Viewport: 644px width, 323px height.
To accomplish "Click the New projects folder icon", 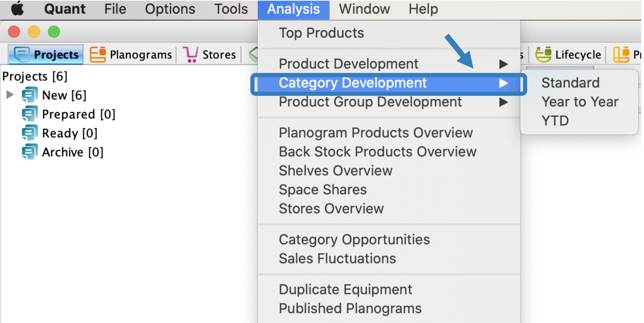I will (30, 95).
